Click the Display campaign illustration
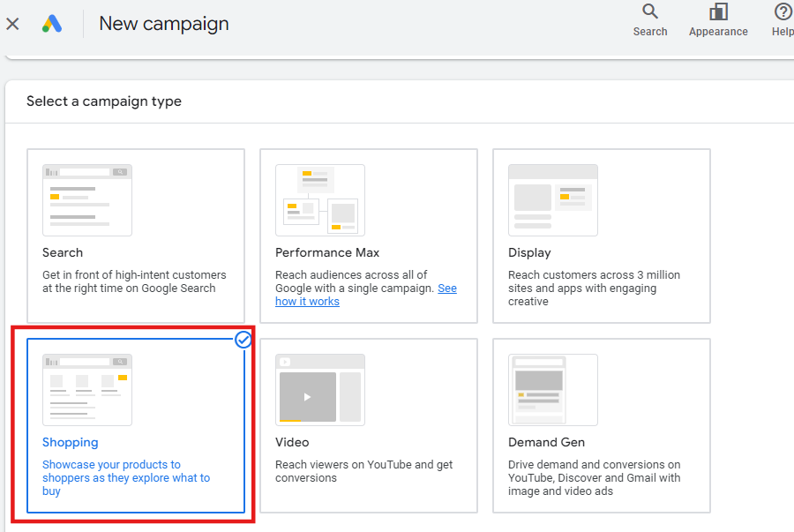 [553, 200]
